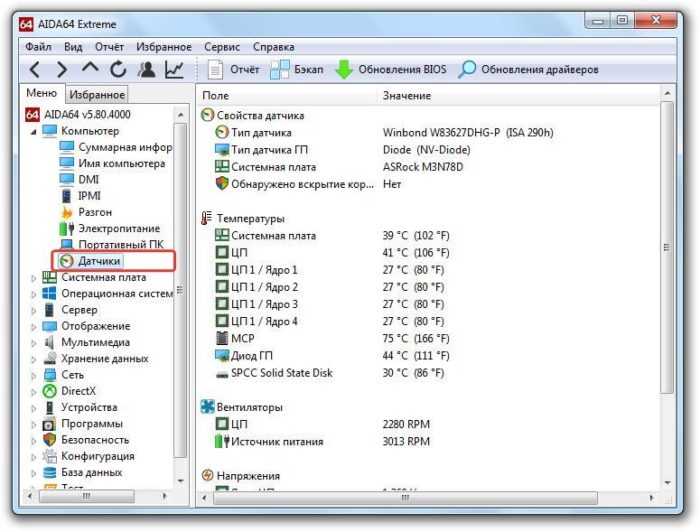
Task: Click the MCP chip icon
Action: pyautogui.click(x=222, y=338)
